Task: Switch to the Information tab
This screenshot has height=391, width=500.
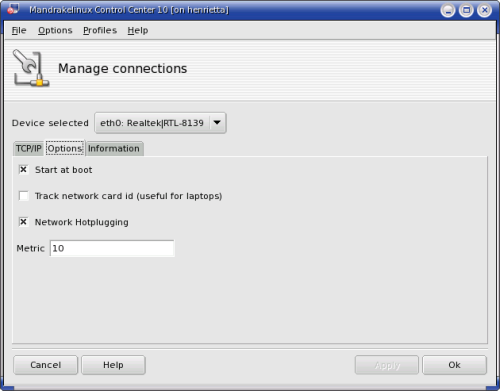Action: [114, 149]
